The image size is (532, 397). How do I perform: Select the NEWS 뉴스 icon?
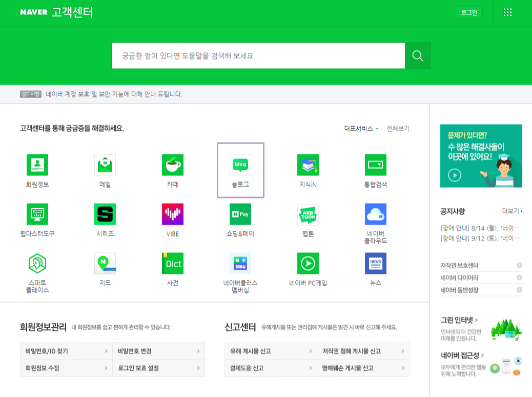[376, 263]
